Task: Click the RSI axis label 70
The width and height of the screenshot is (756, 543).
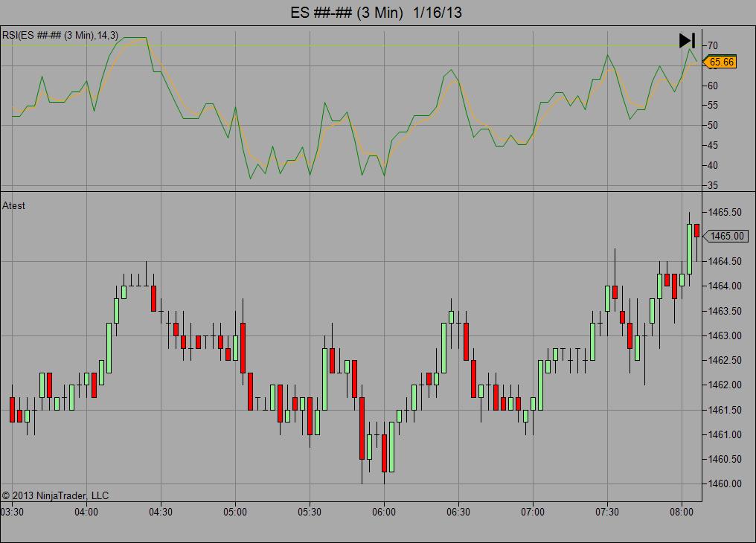Action: point(713,46)
